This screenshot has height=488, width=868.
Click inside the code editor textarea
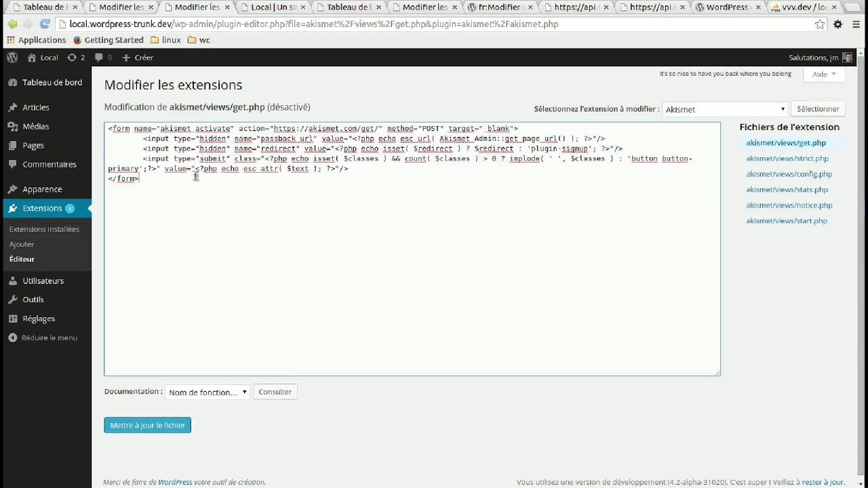[x=412, y=249]
